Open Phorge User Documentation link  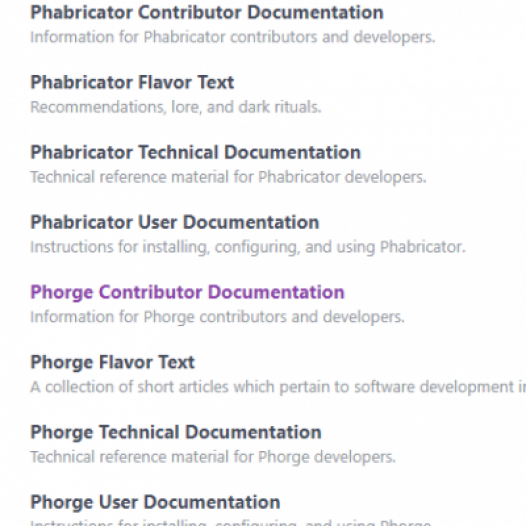point(155,502)
